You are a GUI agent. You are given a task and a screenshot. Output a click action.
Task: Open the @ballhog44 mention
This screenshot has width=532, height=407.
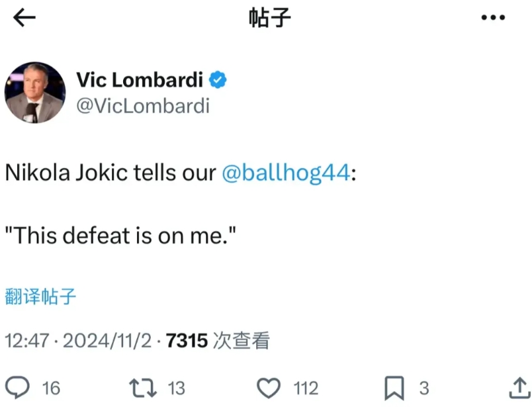(285, 173)
